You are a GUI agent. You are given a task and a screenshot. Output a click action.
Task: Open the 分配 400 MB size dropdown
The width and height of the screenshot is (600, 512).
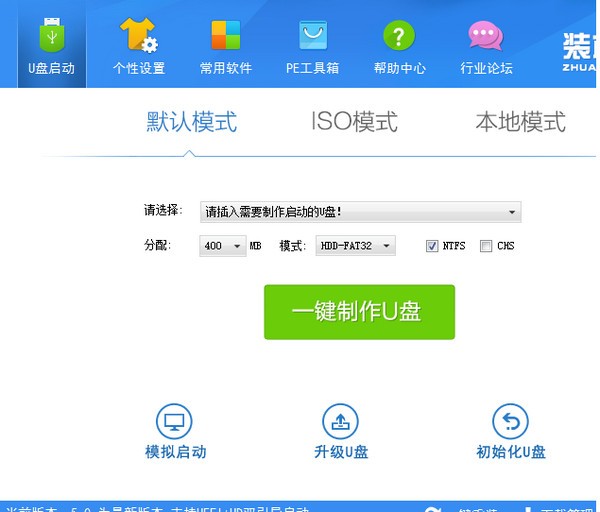tap(223, 246)
